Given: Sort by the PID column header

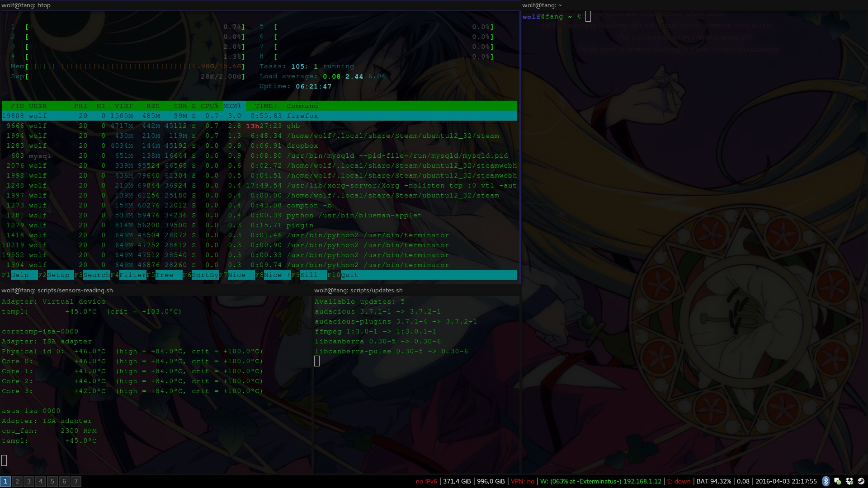Looking at the screenshot, I should tap(17, 106).
